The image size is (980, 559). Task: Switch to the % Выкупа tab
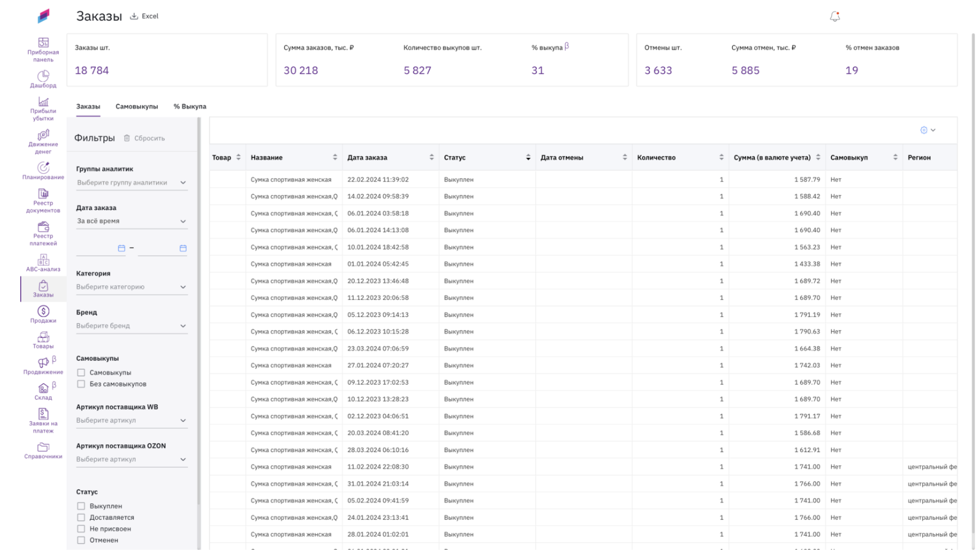click(x=190, y=106)
